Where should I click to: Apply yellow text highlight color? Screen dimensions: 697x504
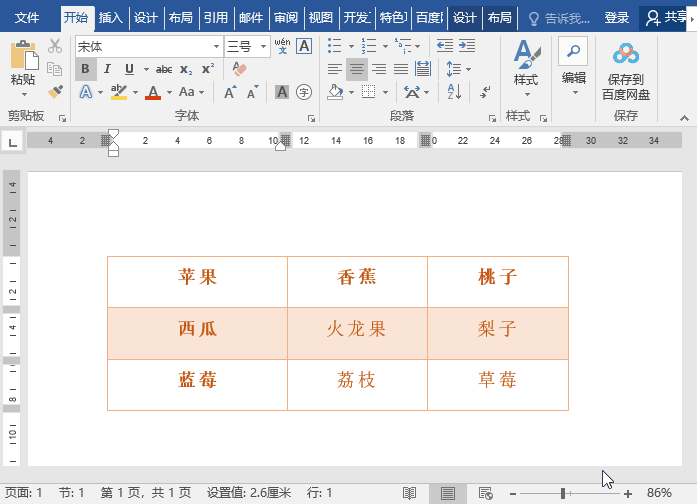click(119, 92)
